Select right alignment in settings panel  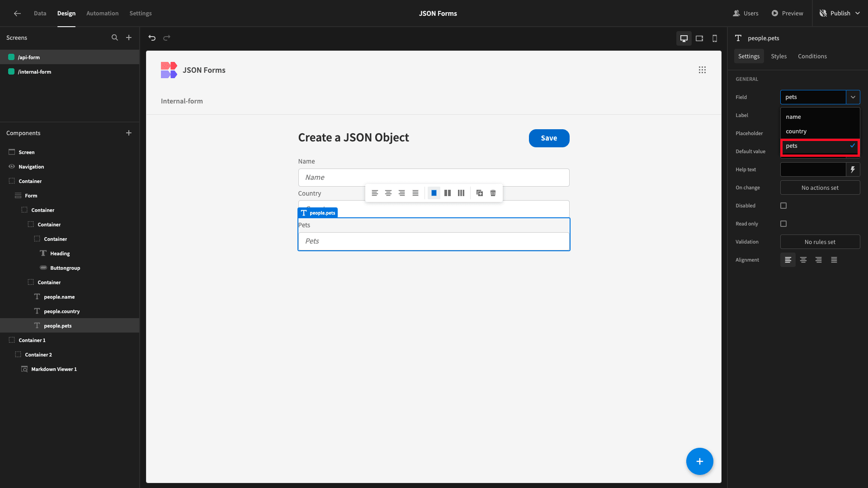[x=819, y=260]
